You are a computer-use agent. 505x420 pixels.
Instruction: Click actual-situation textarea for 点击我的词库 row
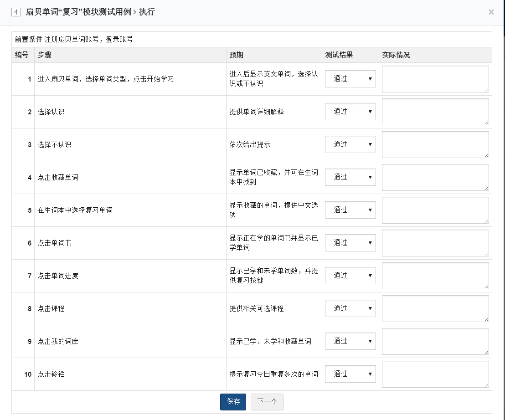click(x=435, y=342)
